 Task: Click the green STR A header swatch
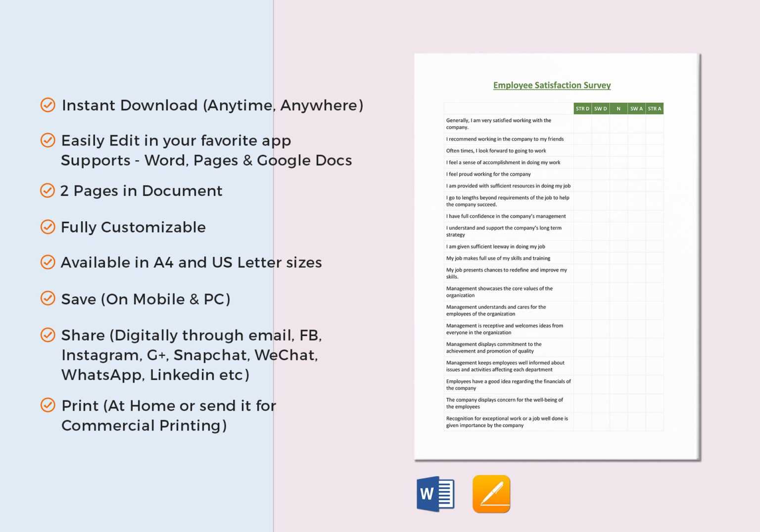point(654,108)
